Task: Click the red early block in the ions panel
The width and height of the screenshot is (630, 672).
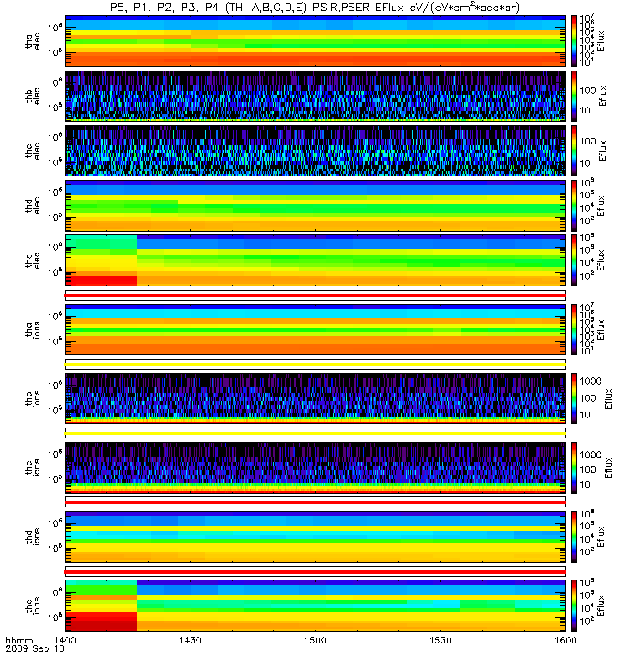Action: coord(101,622)
